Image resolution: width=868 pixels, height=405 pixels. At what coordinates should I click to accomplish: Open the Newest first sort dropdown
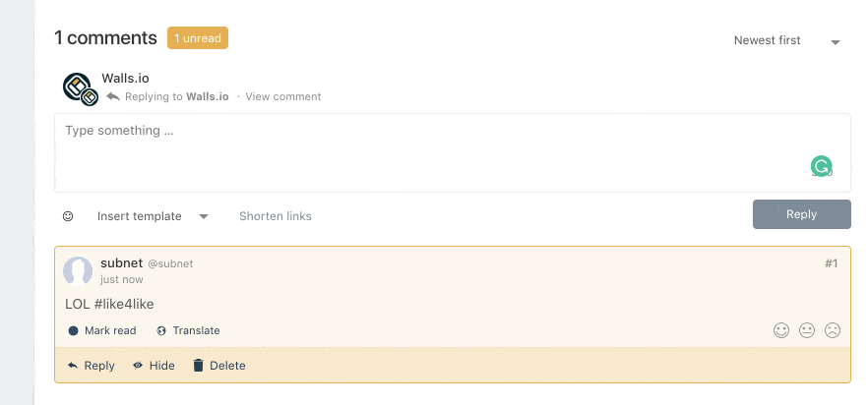(x=786, y=41)
